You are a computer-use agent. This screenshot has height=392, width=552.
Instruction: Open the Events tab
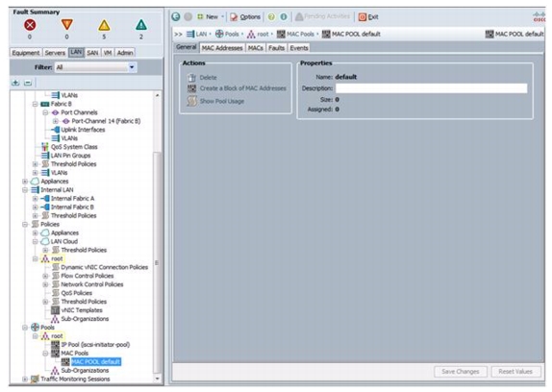click(x=299, y=48)
